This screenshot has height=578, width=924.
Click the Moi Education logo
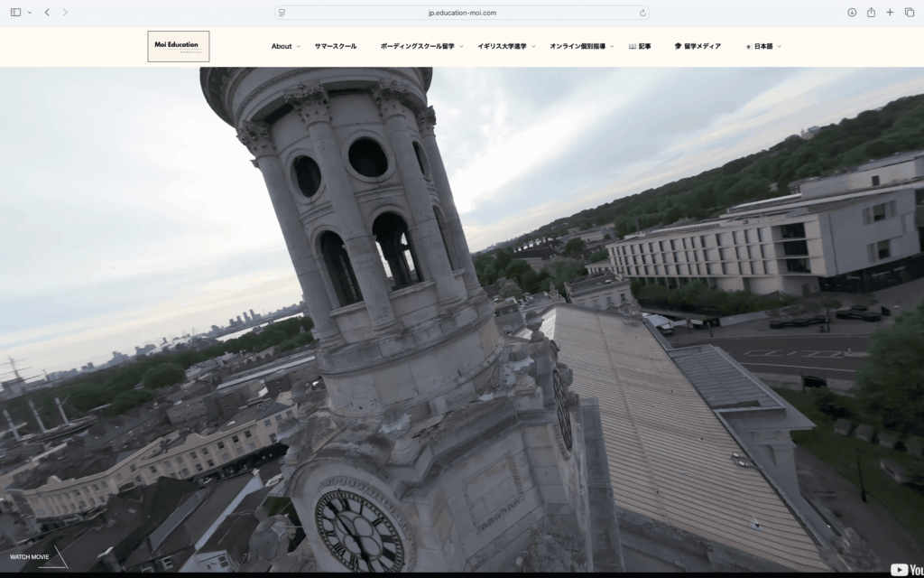pyautogui.click(x=179, y=46)
